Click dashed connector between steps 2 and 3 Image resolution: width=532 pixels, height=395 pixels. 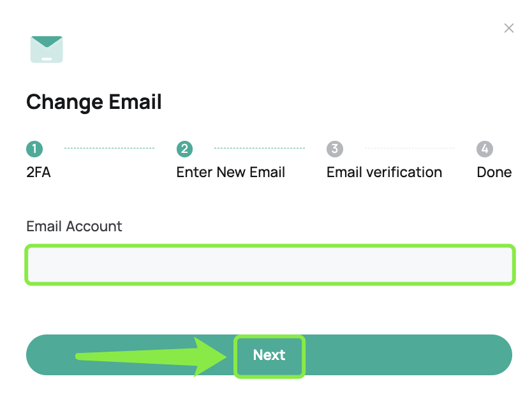[x=260, y=148]
